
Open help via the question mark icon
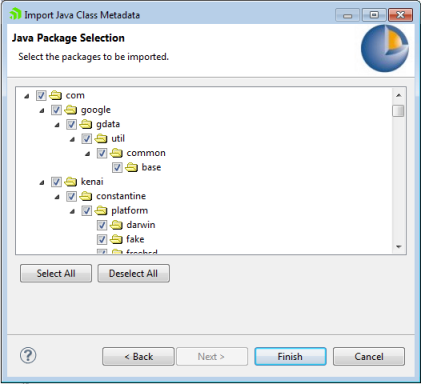tap(28, 355)
